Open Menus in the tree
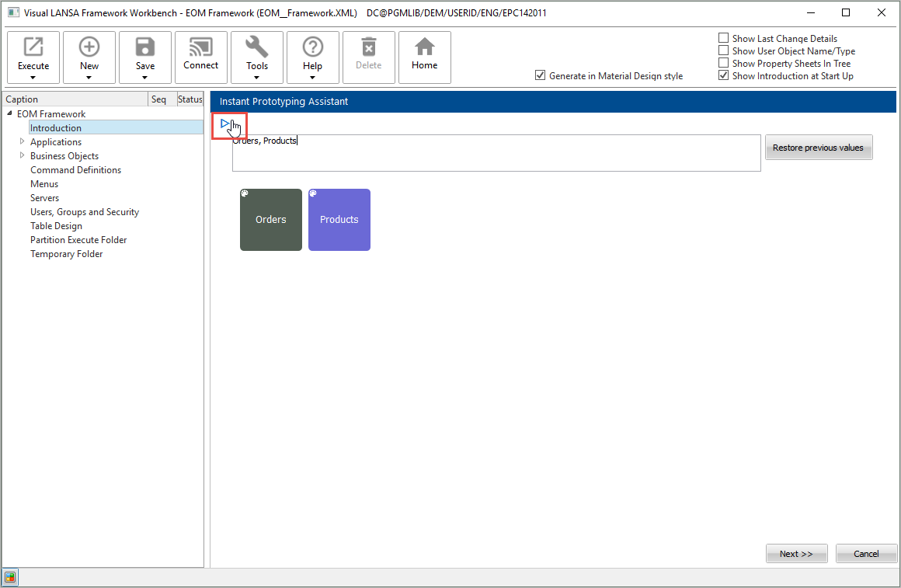901x588 pixels. [44, 184]
